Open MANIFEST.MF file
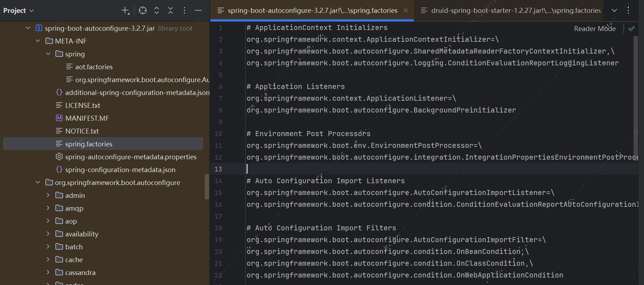Screen dimensions: 644x285 pyautogui.click(x=87, y=118)
